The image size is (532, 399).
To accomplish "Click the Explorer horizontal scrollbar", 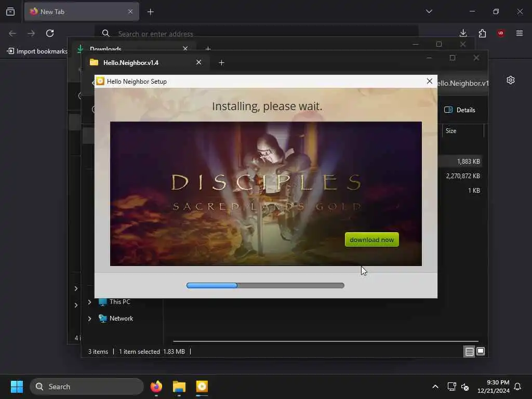I will [x=326, y=341].
